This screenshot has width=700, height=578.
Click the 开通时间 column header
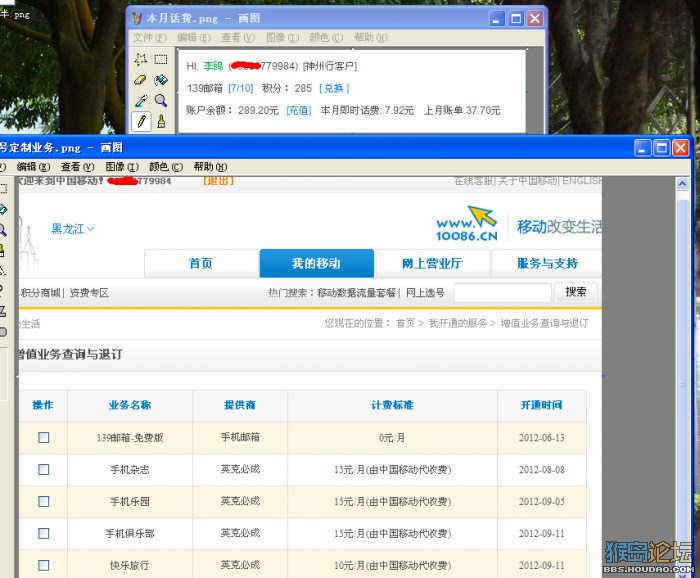coord(542,405)
